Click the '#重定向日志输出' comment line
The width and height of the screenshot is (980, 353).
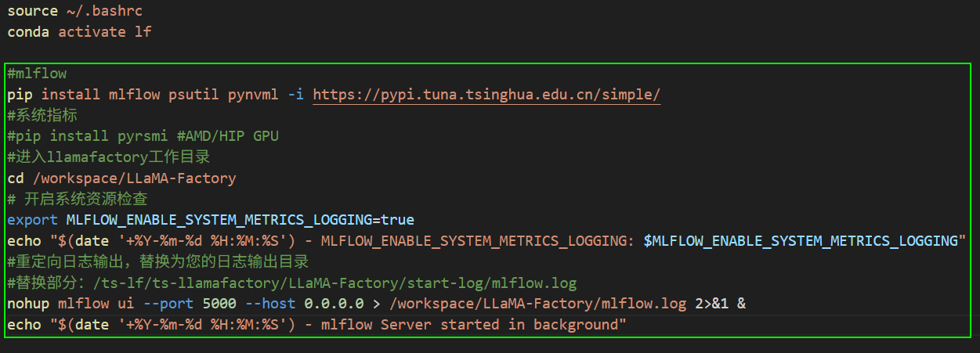coord(157,261)
